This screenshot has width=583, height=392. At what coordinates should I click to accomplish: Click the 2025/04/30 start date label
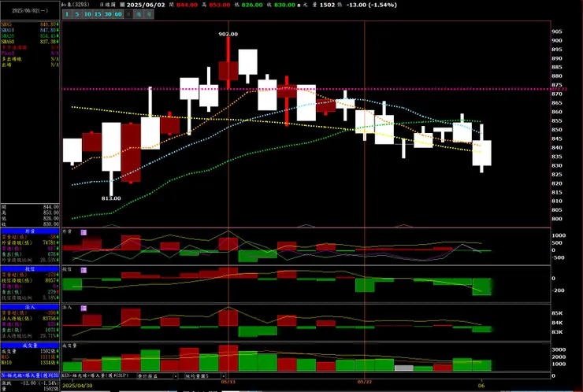tap(78, 386)
